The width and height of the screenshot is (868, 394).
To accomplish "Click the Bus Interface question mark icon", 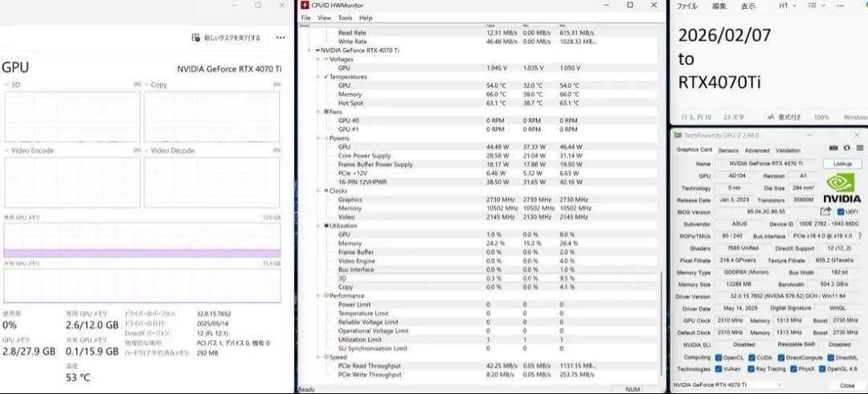I will click(860, 236).
